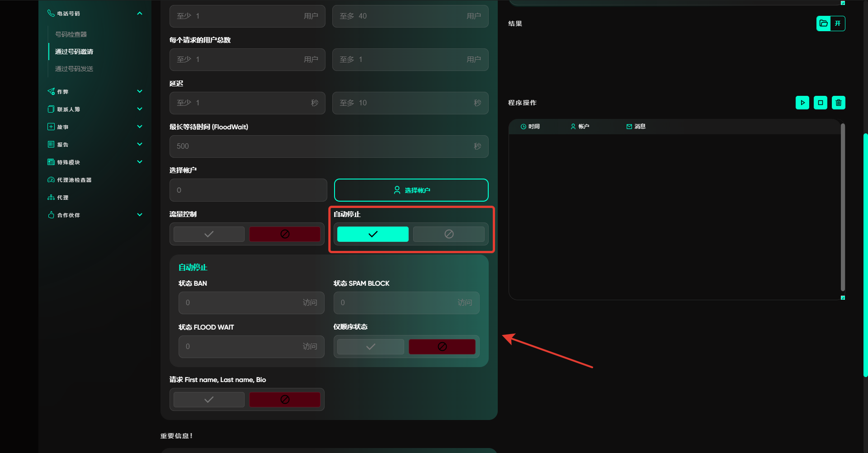Click the 消息 envelope column header
The image size is (868, 453).
pyautogui.click(x=636, y=127)
